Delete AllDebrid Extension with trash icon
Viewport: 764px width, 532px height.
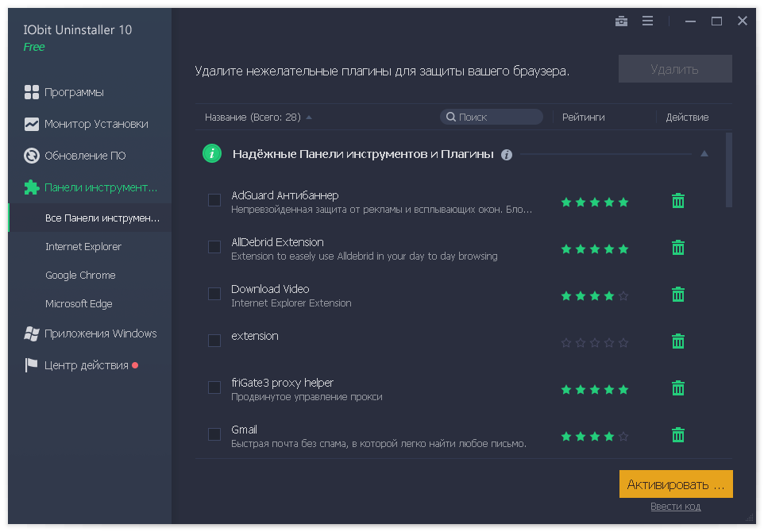click(x=678, y=248)
